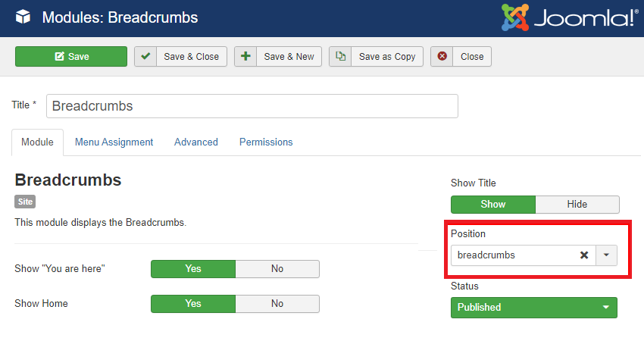
Task: Click the red X icon on Close button
Action: [x=442, y=56]
